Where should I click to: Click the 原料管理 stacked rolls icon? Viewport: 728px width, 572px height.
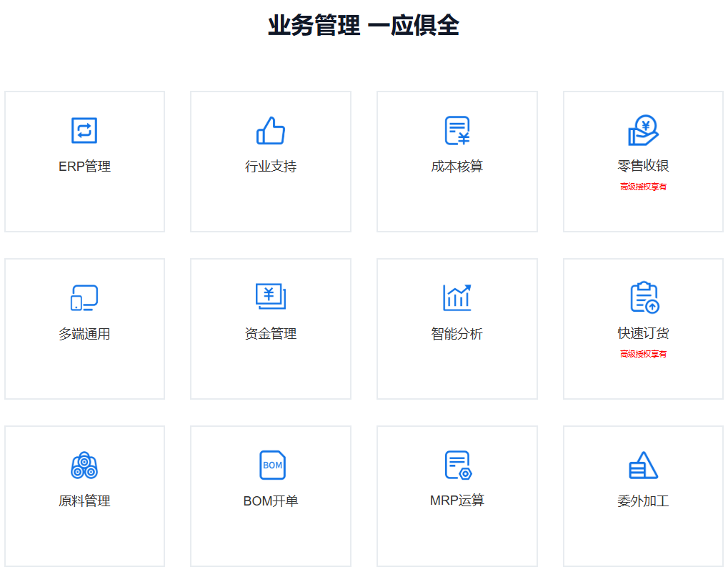84,465
